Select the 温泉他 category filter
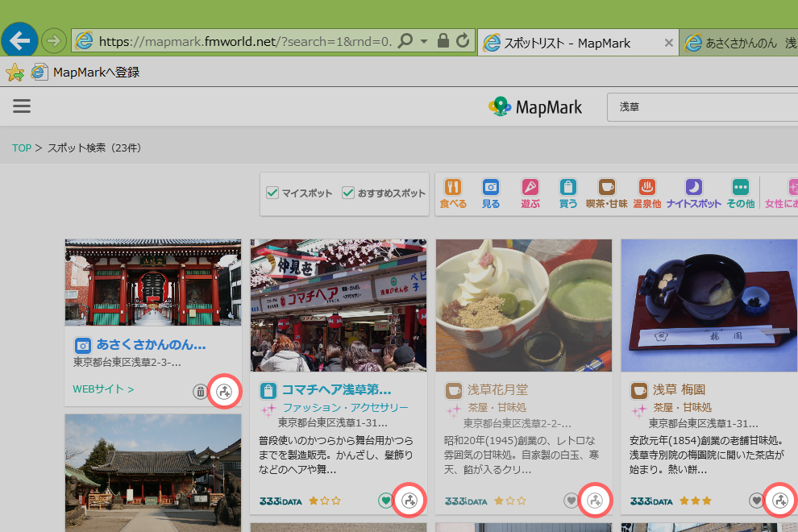The image size is (798, 532). [646, 193]
